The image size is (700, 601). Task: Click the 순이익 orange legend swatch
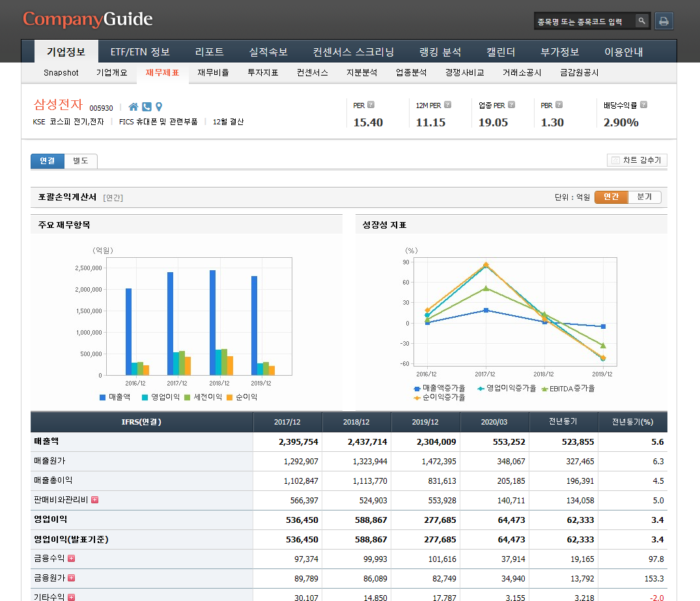[x=229, y=397]
